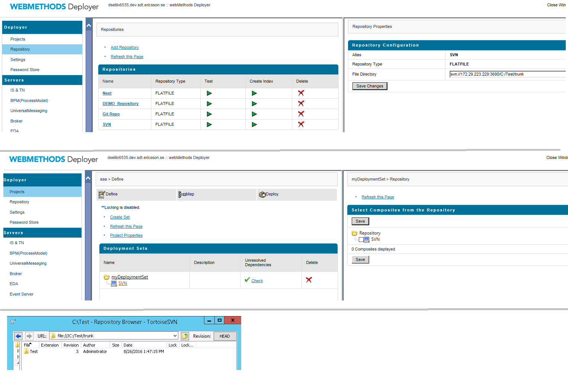Create the index for the DEMO_Repository row
This screenshot has height=392, width=568.
[x=254, y=103]
